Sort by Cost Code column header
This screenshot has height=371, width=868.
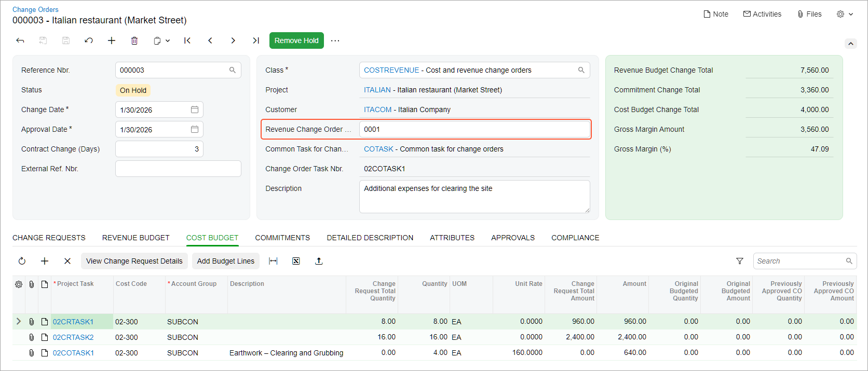(x=131, y=284)
